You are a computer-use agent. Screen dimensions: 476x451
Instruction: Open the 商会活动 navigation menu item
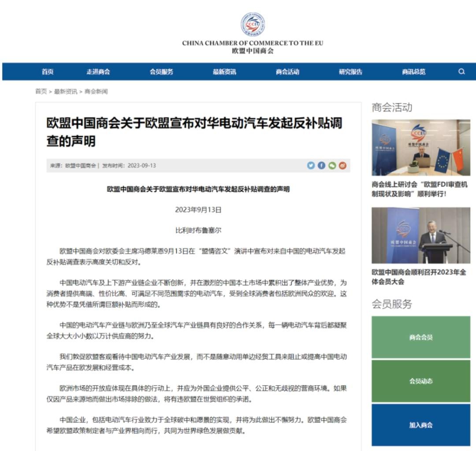pyautogui.click(x=287, y=72)
